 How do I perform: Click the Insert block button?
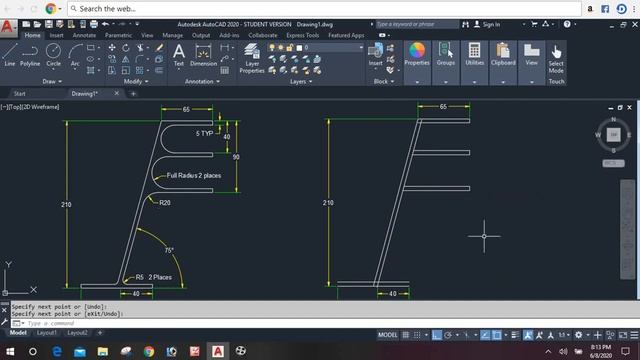click(375, 54)
